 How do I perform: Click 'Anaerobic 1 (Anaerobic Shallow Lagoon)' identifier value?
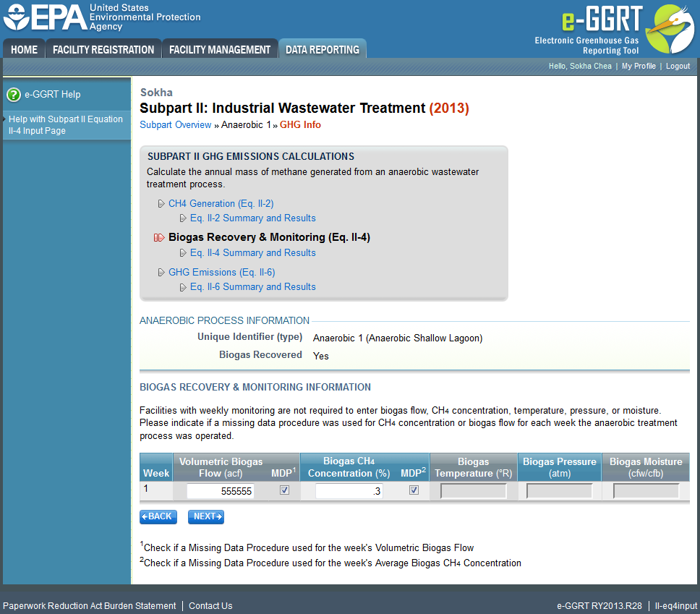coord(398,338)
